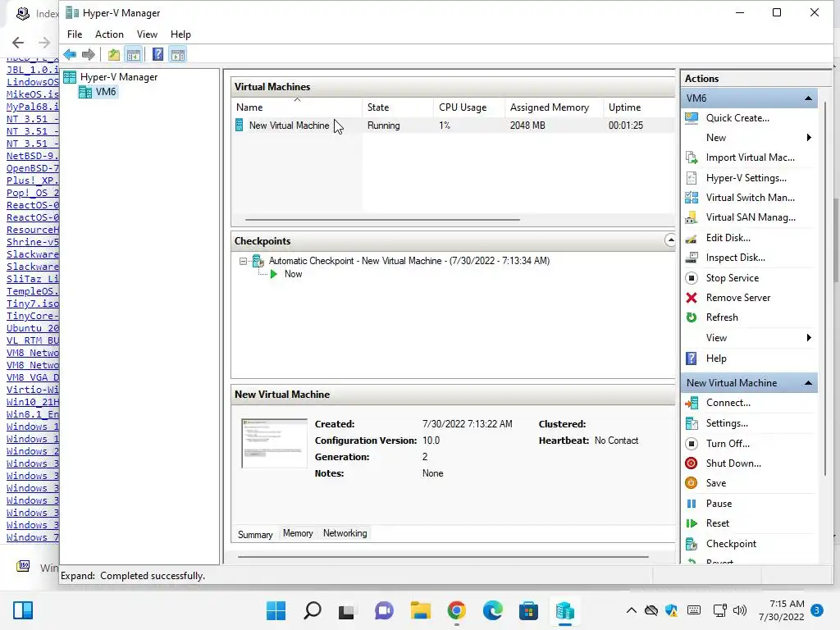840x630 pixels.
Task: Click the VM preview thumbnail
Action: point(274,444)
